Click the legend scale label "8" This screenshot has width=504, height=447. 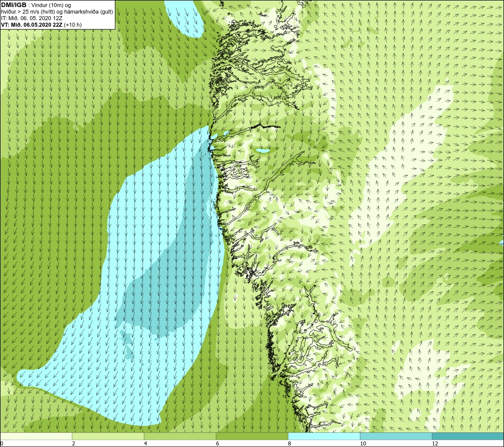290,443
